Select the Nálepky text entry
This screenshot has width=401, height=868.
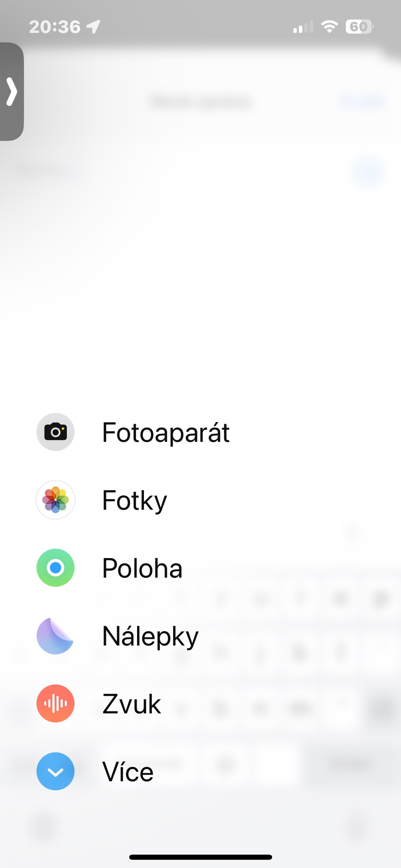[150, 637]
